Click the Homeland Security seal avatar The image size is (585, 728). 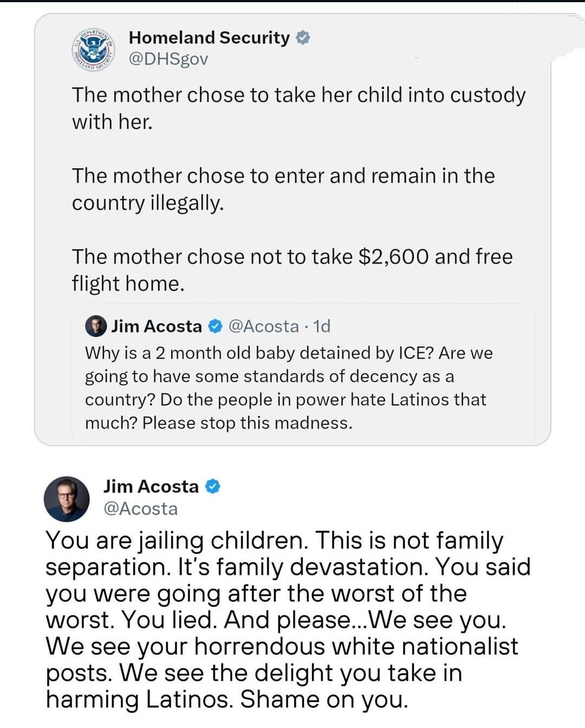(x=94, y=49)
